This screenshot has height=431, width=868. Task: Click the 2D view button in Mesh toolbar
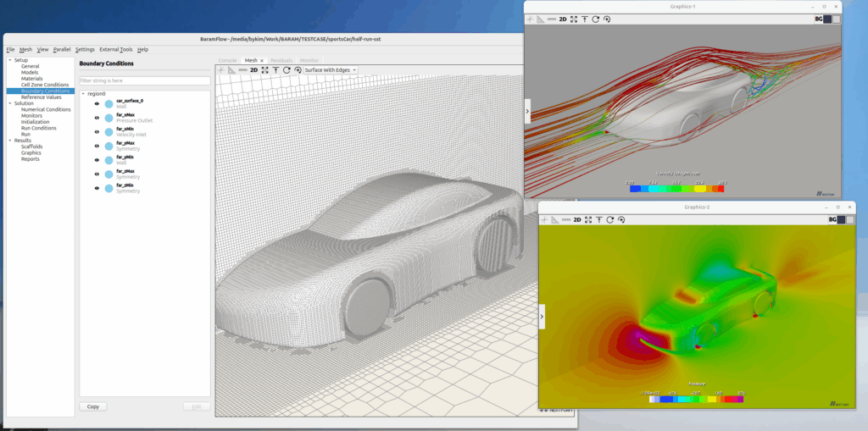[x=253, y=70]
